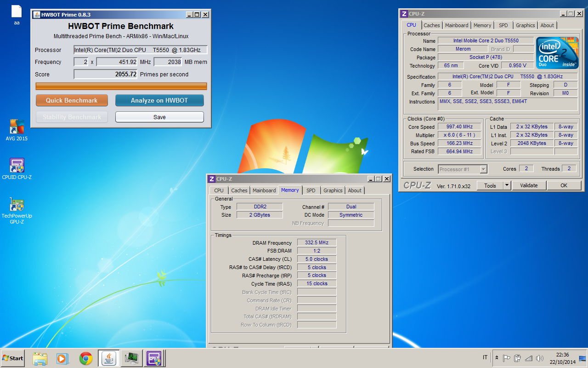
Task: Launch Windows Media Player from taskbar
Action: (x=62, y=358)
